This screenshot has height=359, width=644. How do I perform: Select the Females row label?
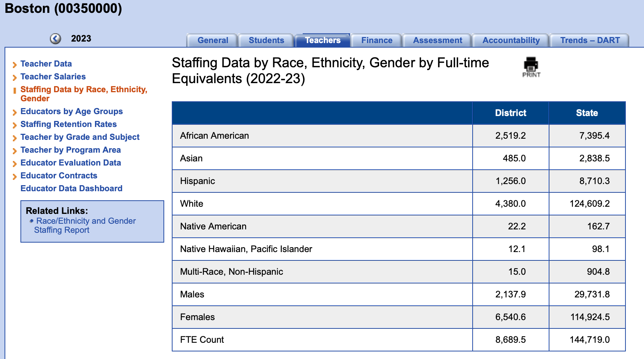197,317
